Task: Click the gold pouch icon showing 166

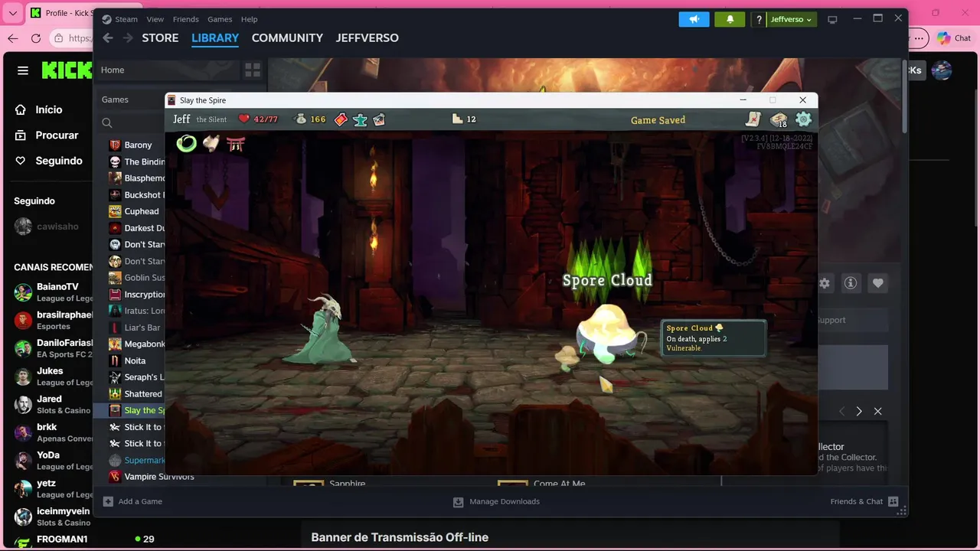Action: click(x=301, y=119)
